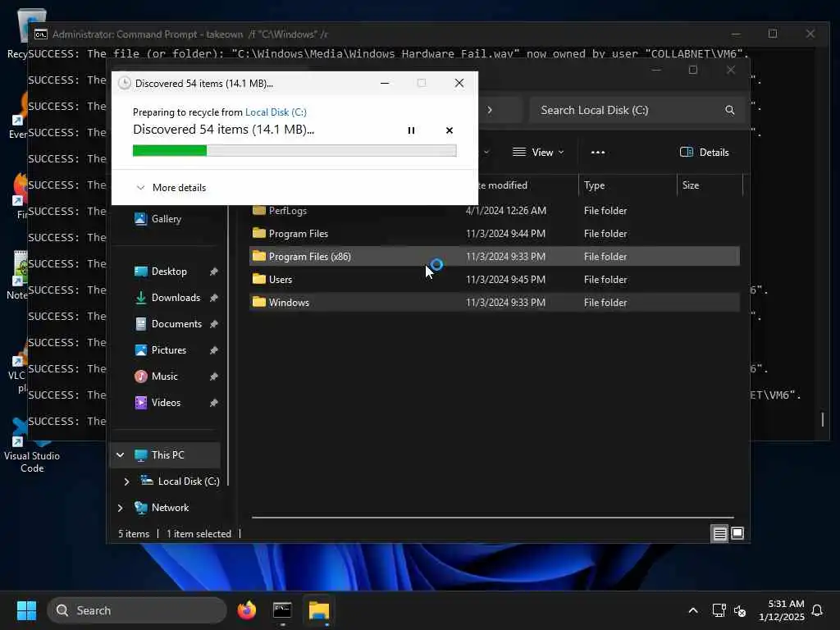Pause the recycle operation in the progress dialog
840x630 pixels.
[411, 130]
